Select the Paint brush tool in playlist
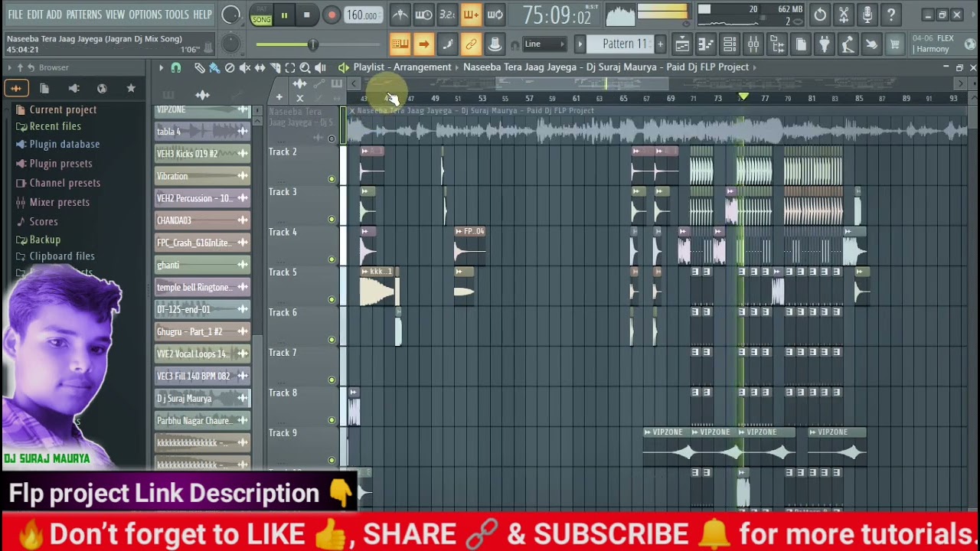The image size is (980, 551). coord(214,67)
